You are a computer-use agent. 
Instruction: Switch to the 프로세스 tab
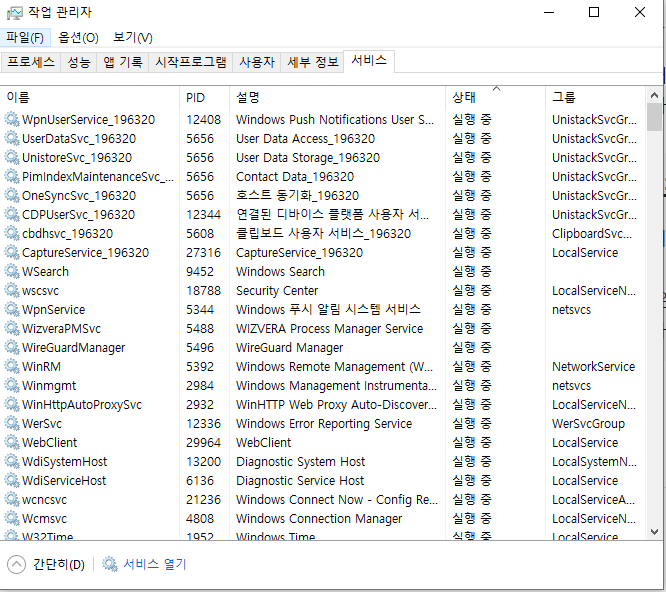[x=31, y=62]
